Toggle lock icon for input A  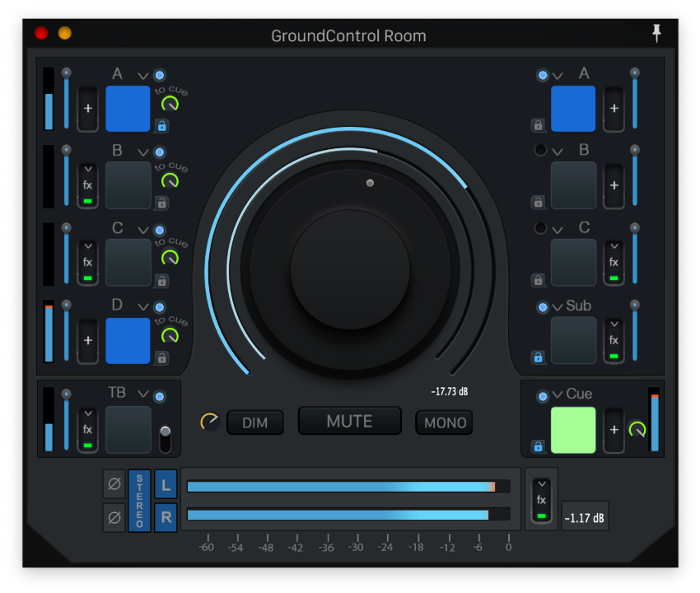pyautogui.click(x=161, y=126)
